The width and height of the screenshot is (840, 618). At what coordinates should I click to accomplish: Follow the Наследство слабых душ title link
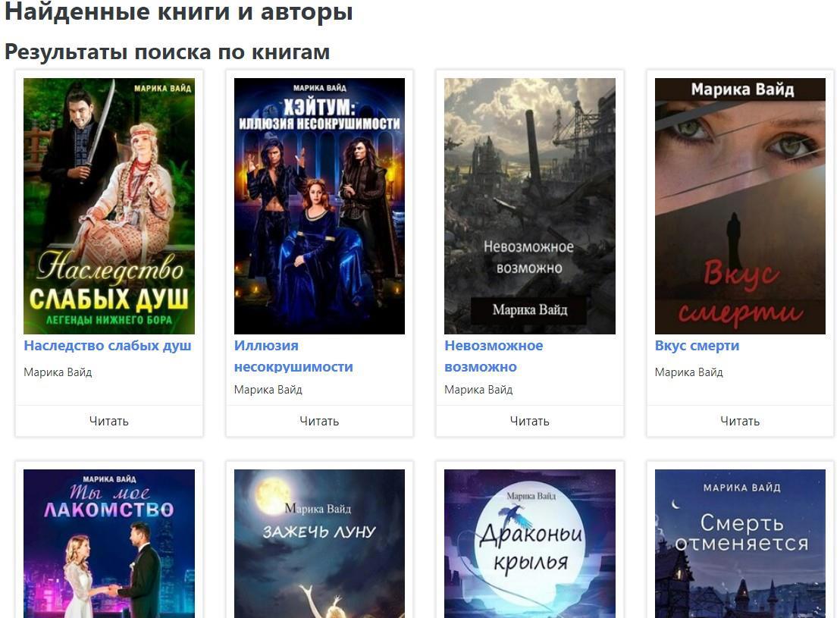107,346
